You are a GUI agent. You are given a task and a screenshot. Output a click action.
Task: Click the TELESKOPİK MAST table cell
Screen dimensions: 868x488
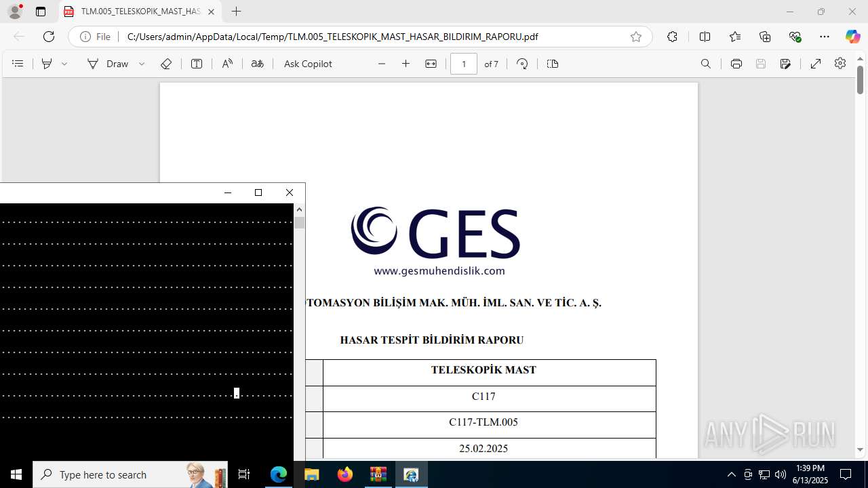(490, 372)
